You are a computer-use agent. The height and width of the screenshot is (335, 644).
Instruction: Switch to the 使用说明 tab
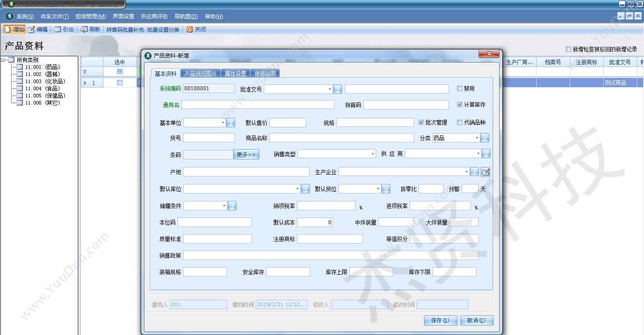265,74
